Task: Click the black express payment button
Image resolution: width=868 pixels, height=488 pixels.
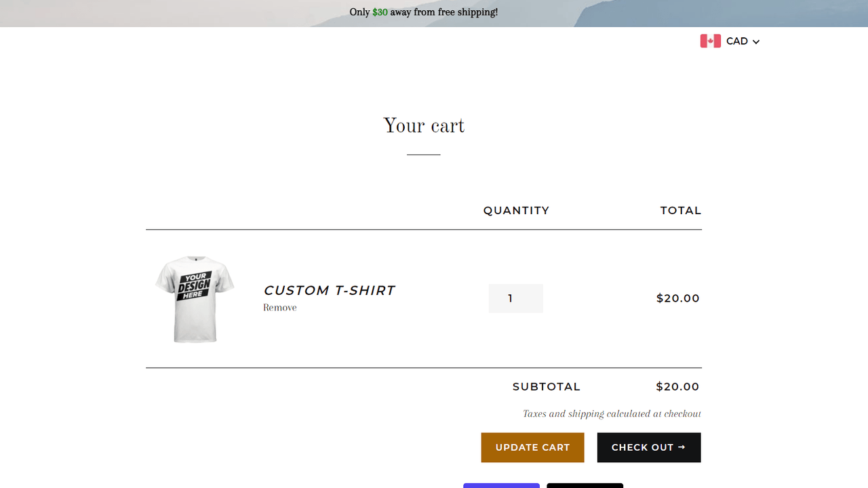Action: (x=585, y=485)
